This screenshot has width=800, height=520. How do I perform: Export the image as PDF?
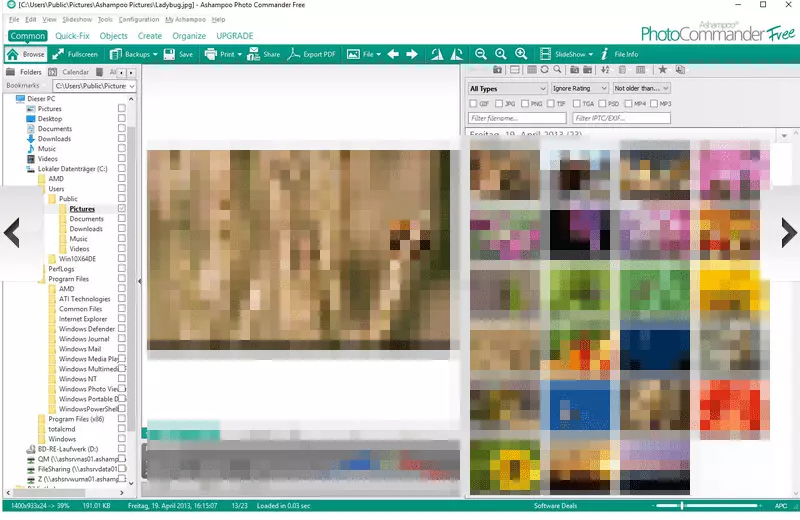(313, 54)
